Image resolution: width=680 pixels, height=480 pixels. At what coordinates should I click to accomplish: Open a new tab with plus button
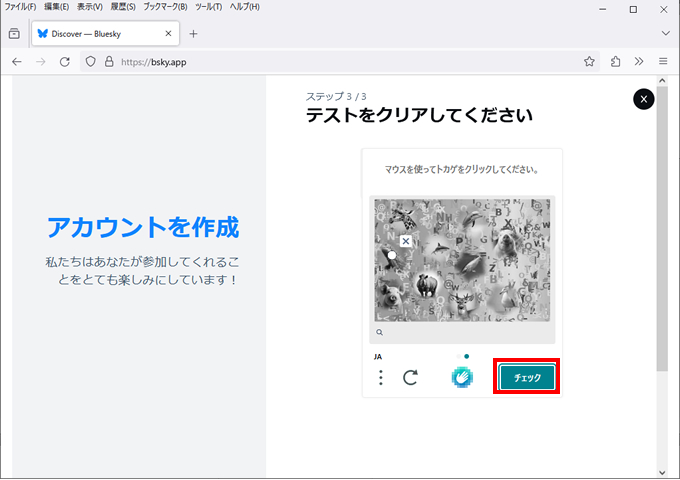pos(193,34)
